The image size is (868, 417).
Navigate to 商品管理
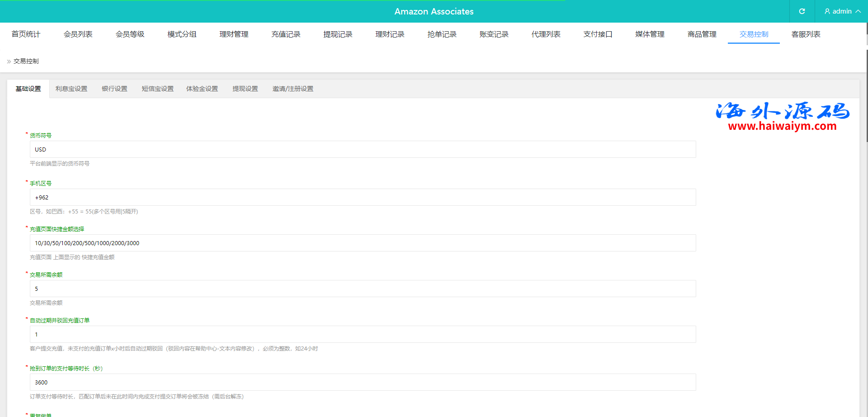coord(702,34)
